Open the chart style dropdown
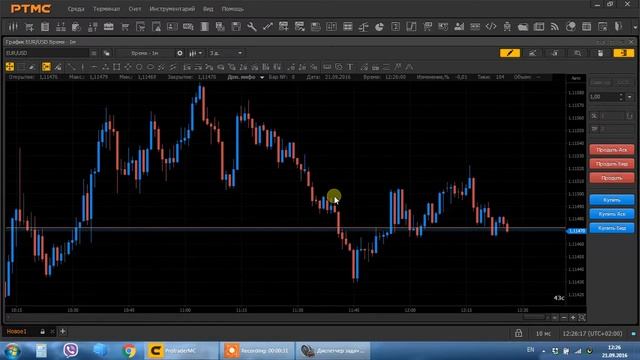Screen dimensions: 640x360 (196, 53)
